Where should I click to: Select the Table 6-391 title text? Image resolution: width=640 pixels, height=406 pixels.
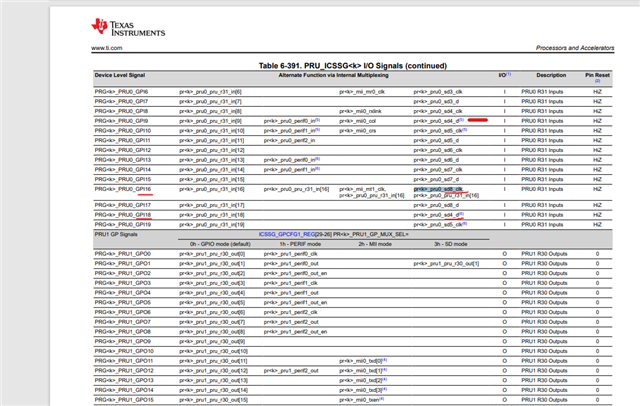click(353, 66)
